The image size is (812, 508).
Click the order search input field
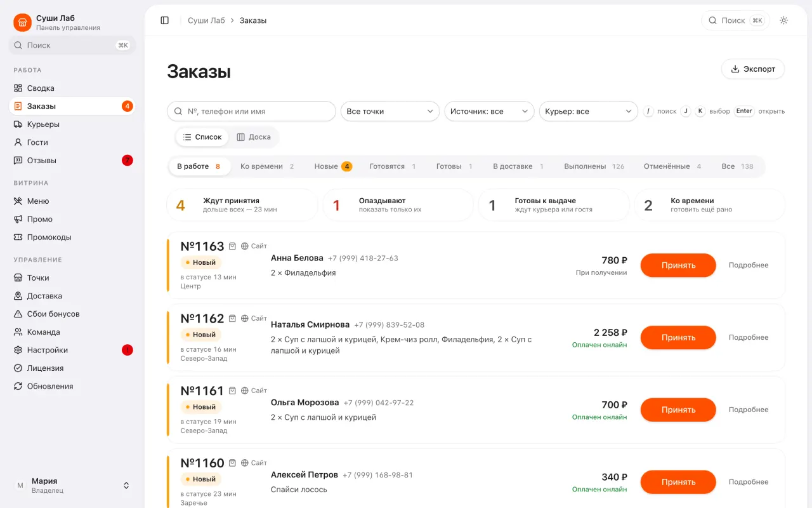click(x=251, y=111)
